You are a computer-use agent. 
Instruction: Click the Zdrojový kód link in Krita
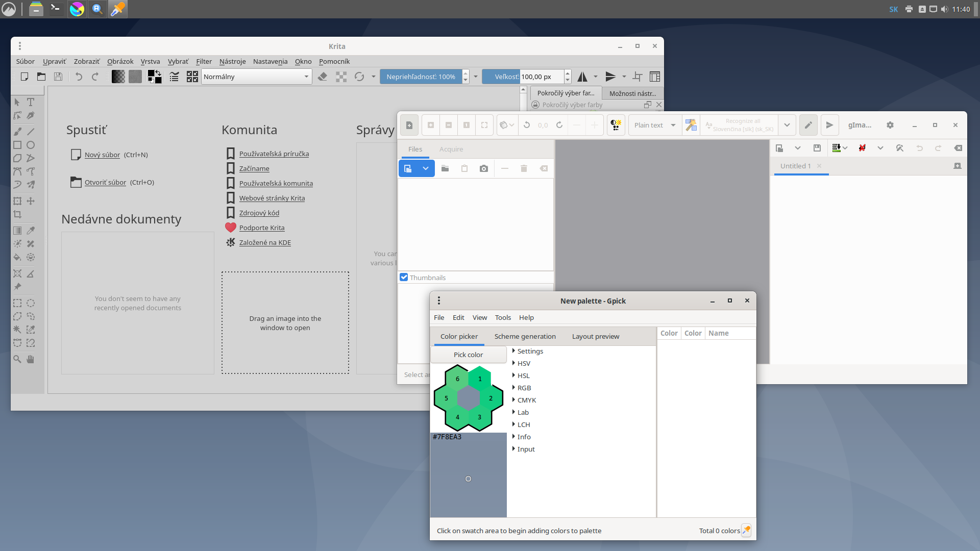[259, 213]
